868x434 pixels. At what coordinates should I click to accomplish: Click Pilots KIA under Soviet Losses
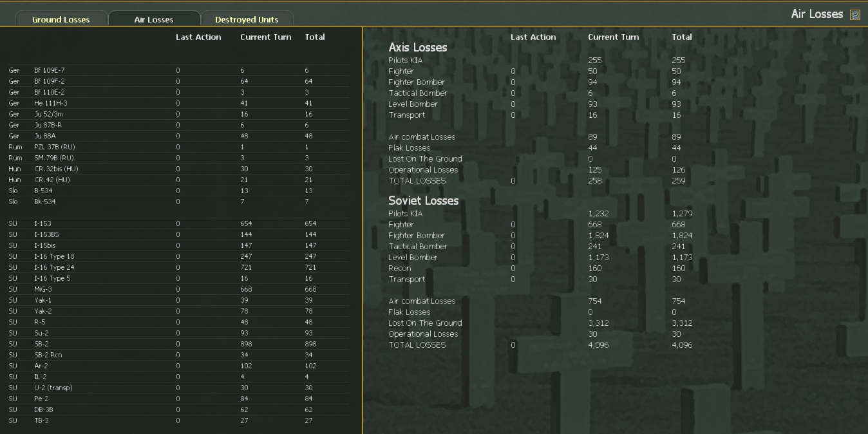tap(407, 213)
